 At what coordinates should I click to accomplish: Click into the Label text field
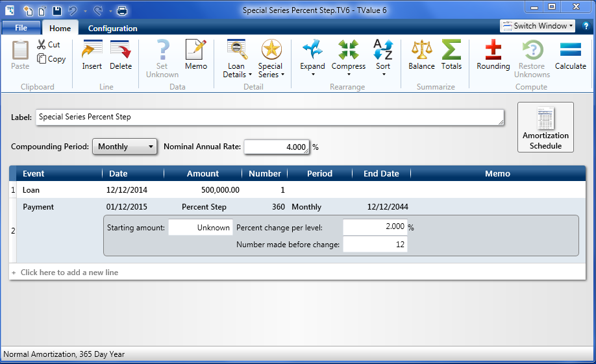click(270, 117)
